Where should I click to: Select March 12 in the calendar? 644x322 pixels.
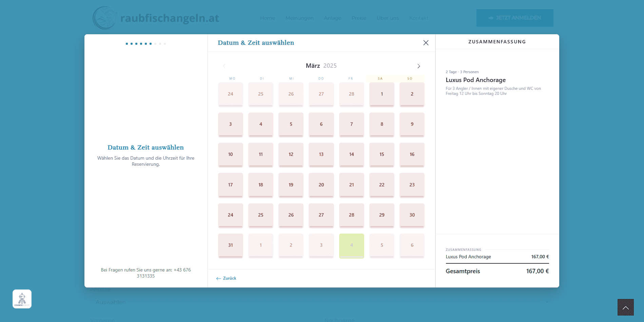(x=291, y=155)
